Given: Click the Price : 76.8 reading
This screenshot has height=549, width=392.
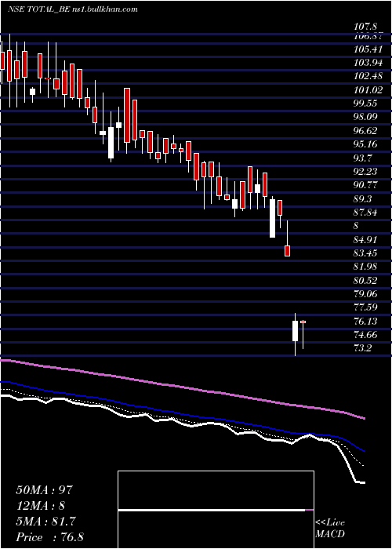Looking at the screenshot, I should coord(49,537).
